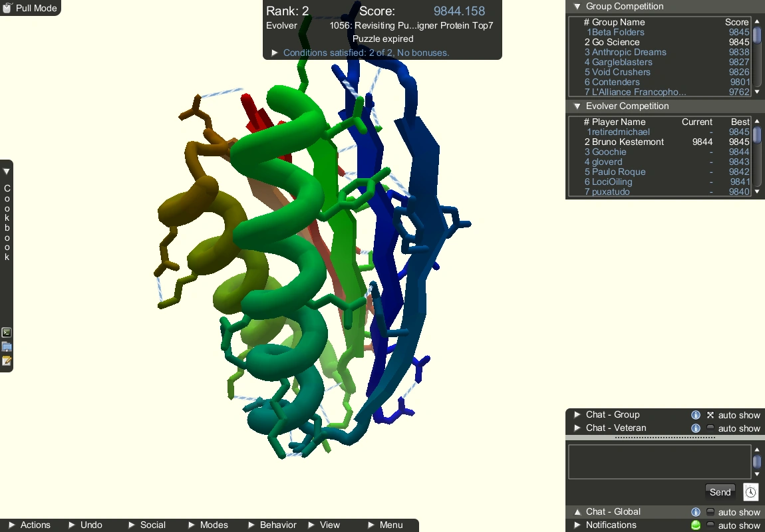Toggle auto show for Notifications

point(710,525)
